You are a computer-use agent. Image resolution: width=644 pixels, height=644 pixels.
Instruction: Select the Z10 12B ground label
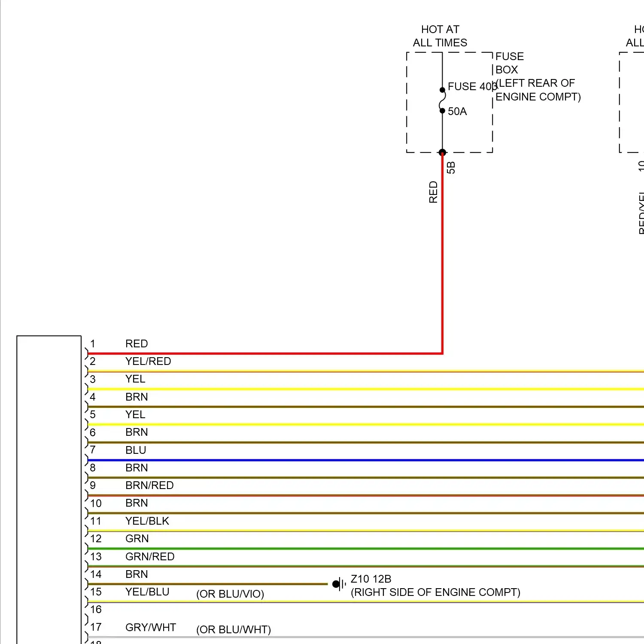tap(371, 579)
